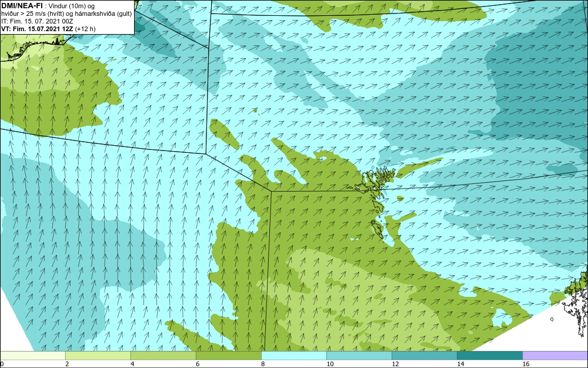Screen dimensions: 588x368
Task: Click the "(+12 h)" forecast offset text
Action: click(85, 29)
